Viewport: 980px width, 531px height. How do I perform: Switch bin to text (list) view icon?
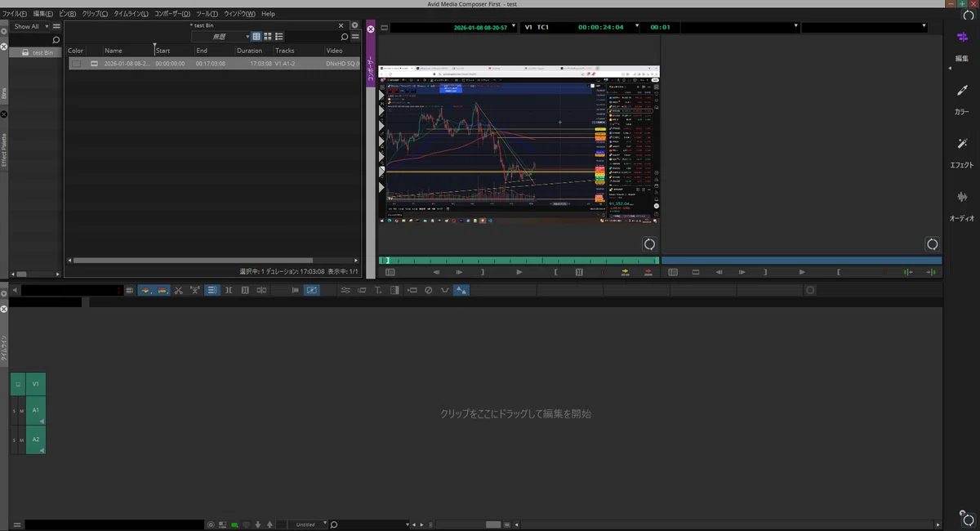256,37
